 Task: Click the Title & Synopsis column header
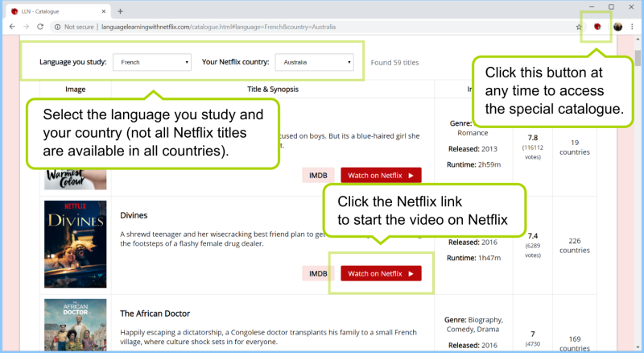(273, 89)
